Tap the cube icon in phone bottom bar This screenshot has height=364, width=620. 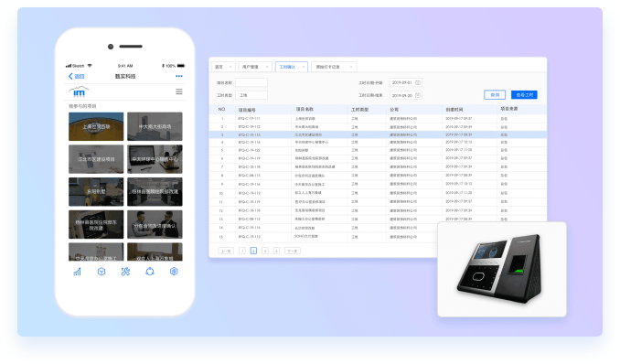point(102,272)
